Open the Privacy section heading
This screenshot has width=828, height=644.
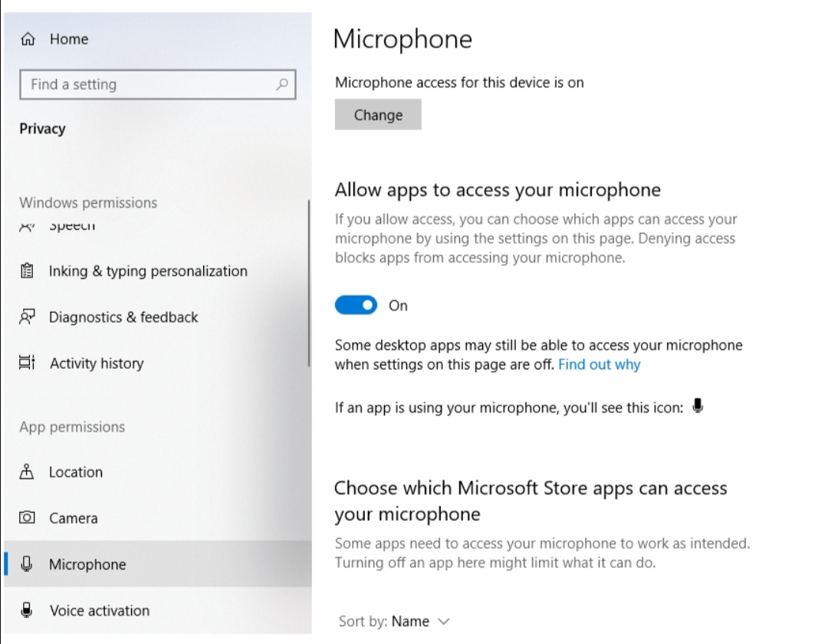click(x=42, y=128)
